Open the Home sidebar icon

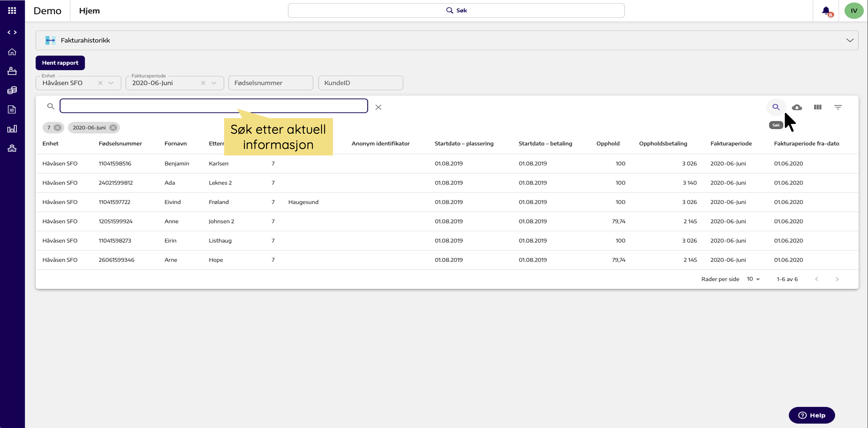(x=12, y=52)
